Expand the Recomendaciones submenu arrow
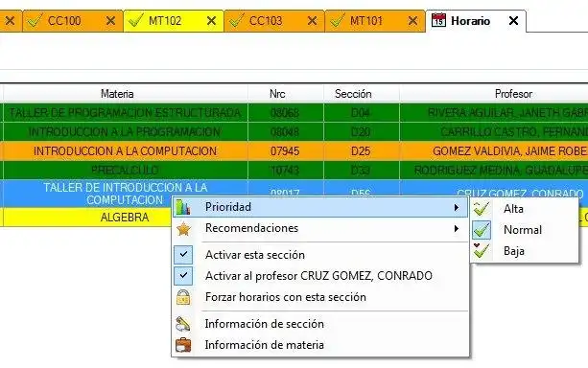588x368 pixels. click(456, 228)
